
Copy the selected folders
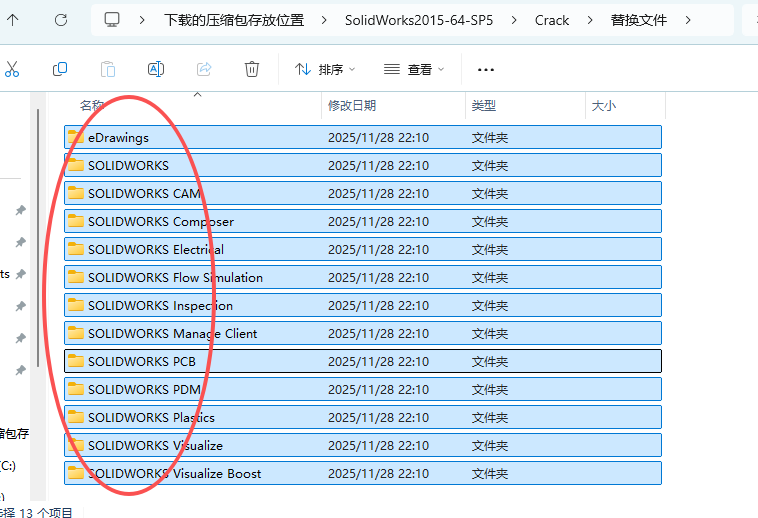pyautogui.click(x=60, y=69)
